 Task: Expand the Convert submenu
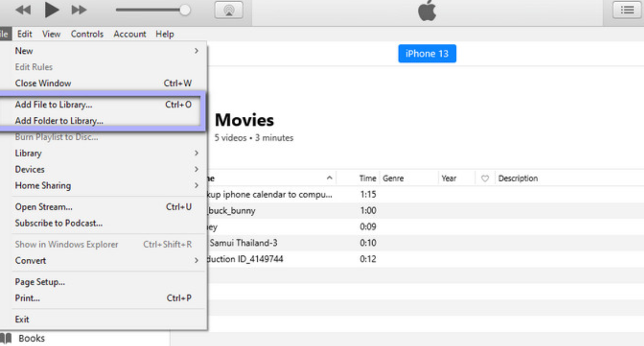[103, 260]
